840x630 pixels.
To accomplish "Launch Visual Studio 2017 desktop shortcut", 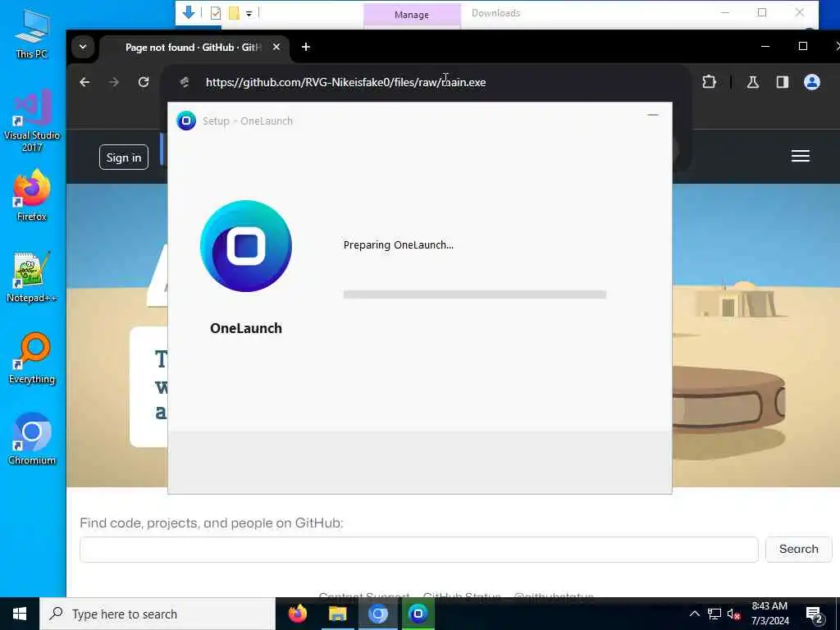I will pos(32,121).
